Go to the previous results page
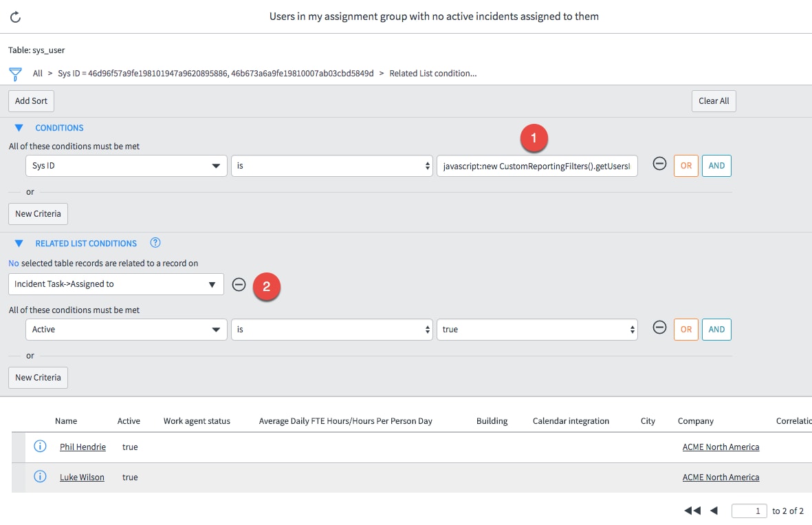The height and width of the screenshot is (525, 812). click(x=712, y=511)
